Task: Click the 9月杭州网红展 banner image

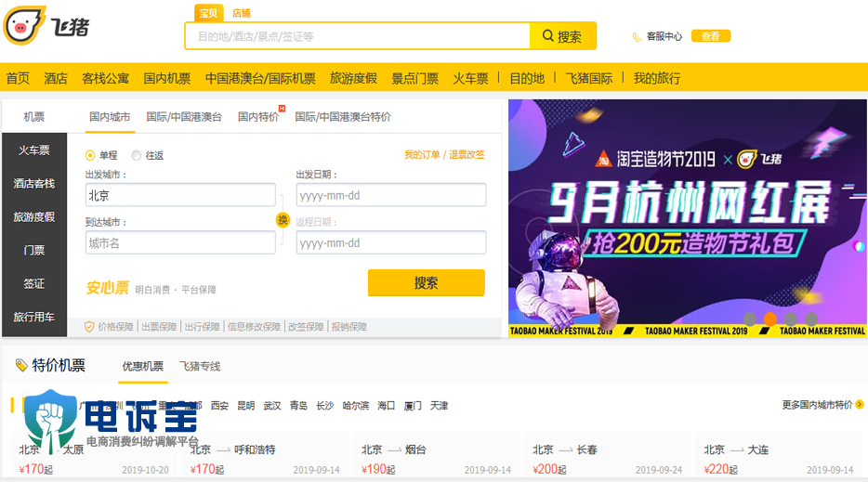Action: pos(688,218)
